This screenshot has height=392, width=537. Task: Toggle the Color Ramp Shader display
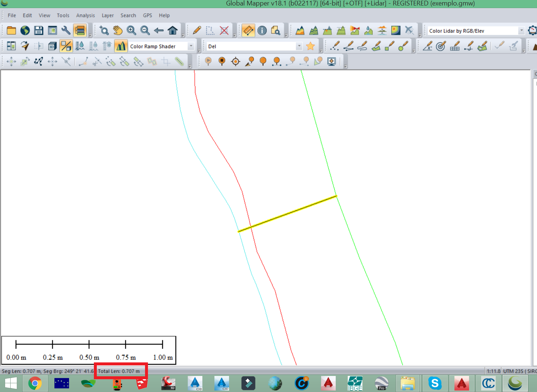click(x=121, y=46)
